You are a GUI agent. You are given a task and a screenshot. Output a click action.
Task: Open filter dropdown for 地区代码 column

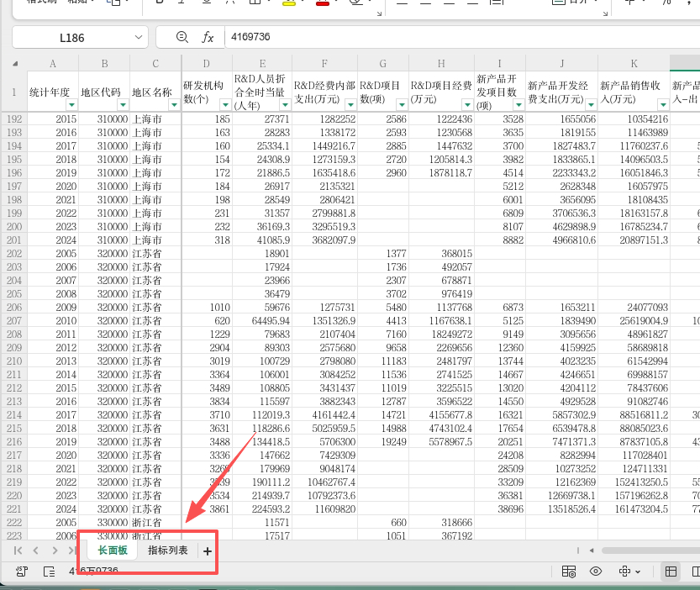pyautogui.click(x=123, y=105)
